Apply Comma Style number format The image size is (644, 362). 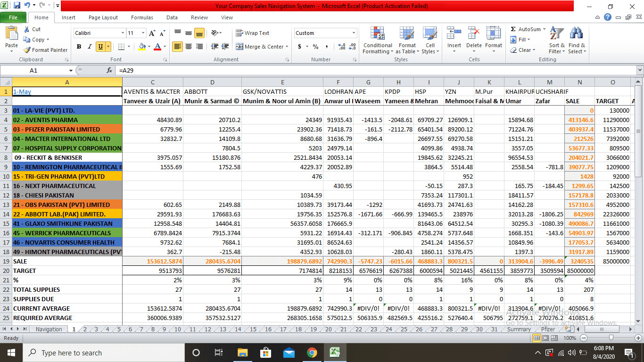[327, 47]
